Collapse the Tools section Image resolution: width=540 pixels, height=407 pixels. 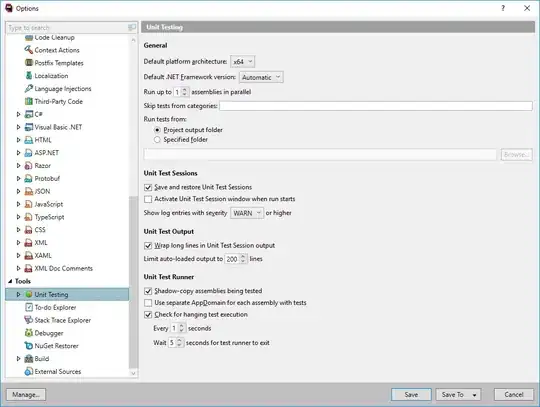tap(10, 281)
